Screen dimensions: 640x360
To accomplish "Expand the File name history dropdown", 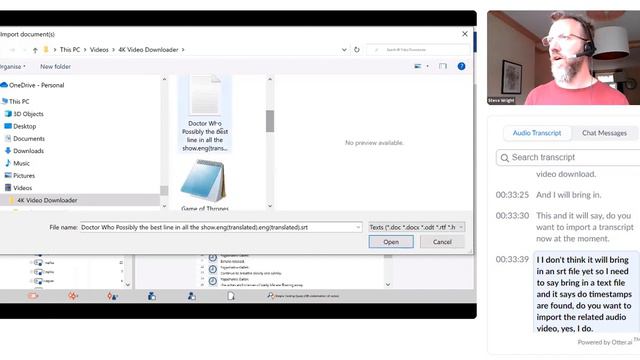I will [x=358, y=227].
